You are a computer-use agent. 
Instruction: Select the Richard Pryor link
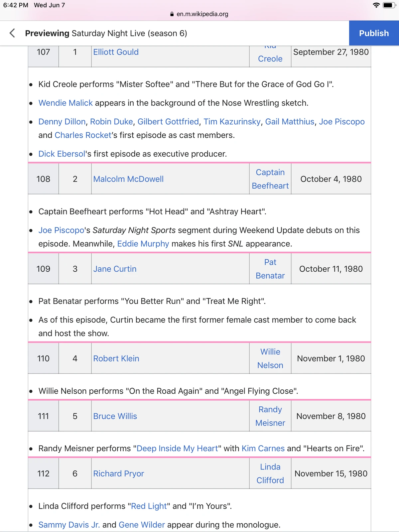(x=118, y=473)
